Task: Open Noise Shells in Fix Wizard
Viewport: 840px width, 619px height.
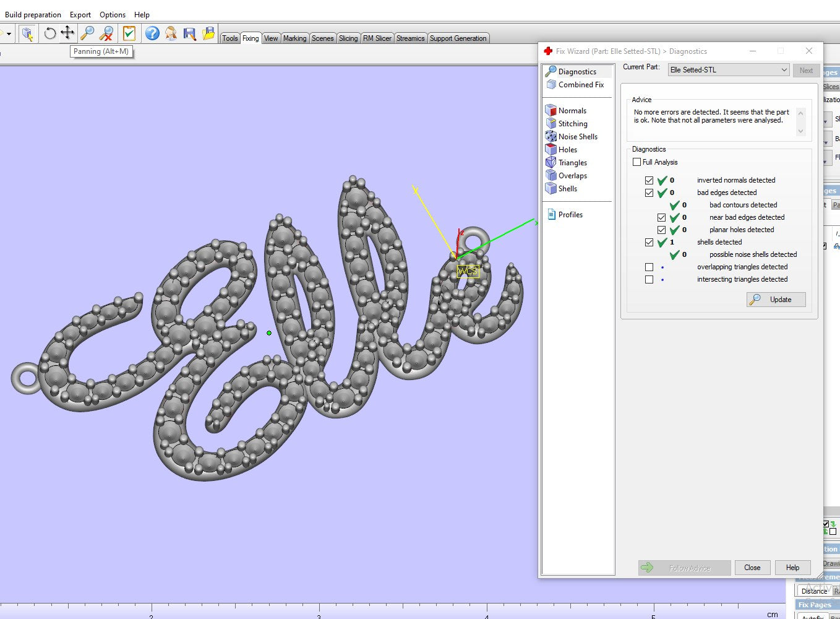Action: 578,137
